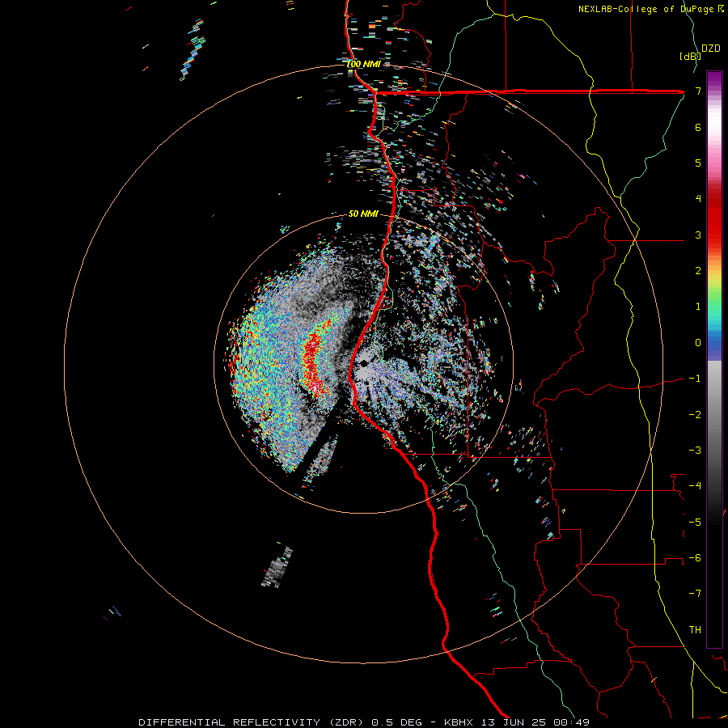Click the DZD product label

(x=711, y=49)
